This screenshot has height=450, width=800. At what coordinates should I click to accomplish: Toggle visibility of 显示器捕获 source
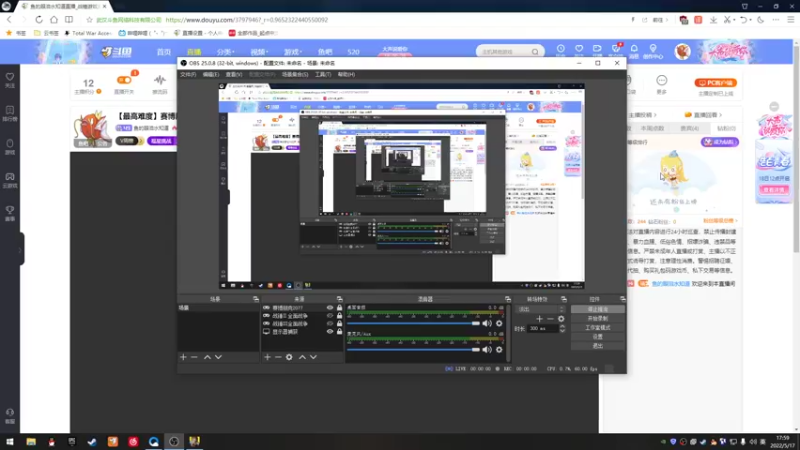click(330, 332)
